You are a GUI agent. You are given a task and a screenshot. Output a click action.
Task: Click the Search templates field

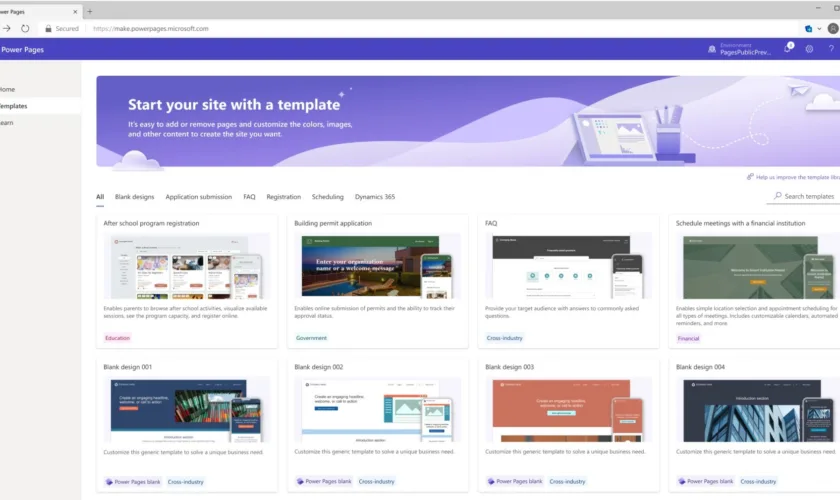pos(804,197)
